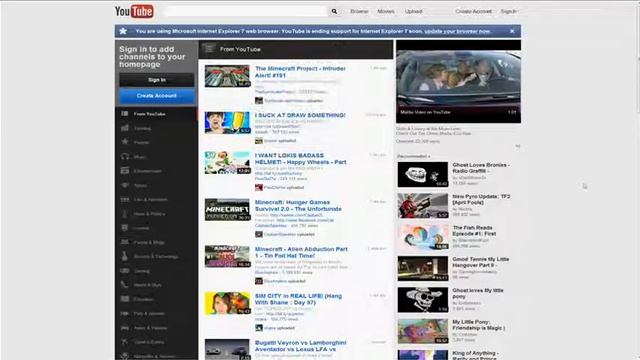Click Sign In in the top header
The image size is (640, 360).
coord(509,11)
